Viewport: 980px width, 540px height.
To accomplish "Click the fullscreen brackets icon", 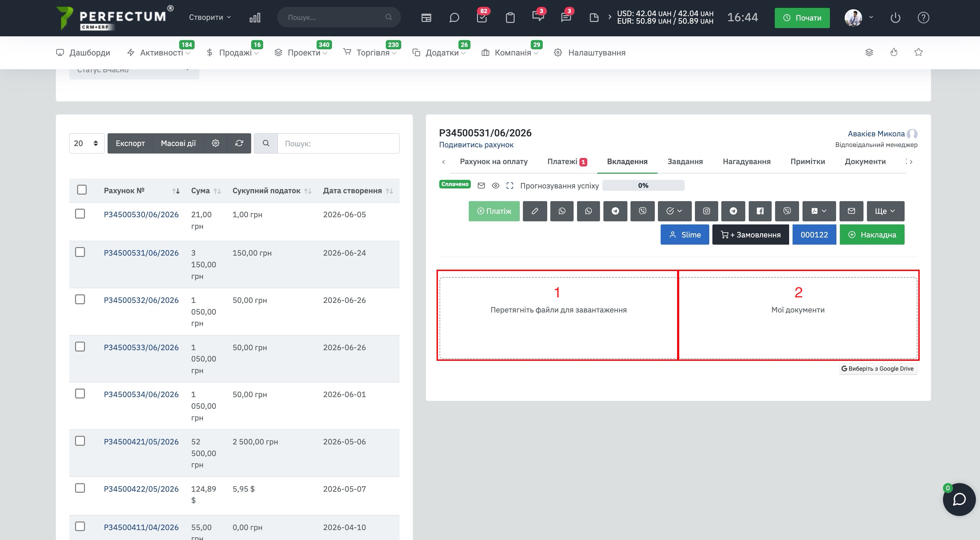I will tap(510, 186).
